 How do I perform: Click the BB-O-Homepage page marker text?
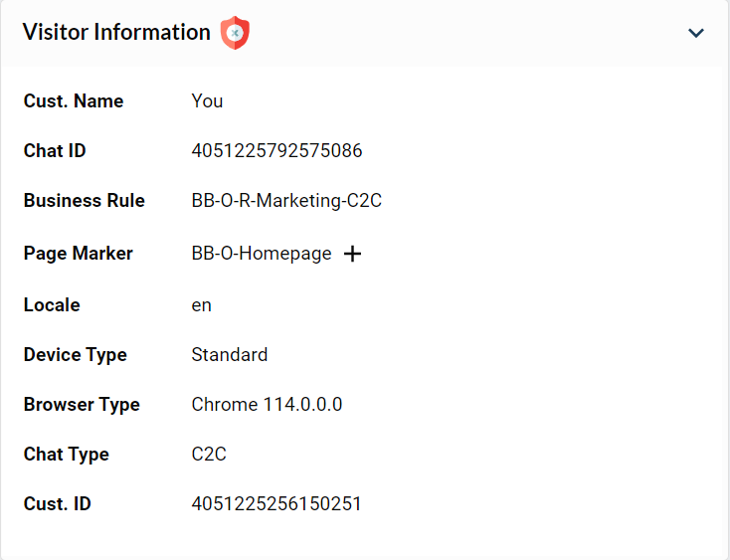coord(262,254)
